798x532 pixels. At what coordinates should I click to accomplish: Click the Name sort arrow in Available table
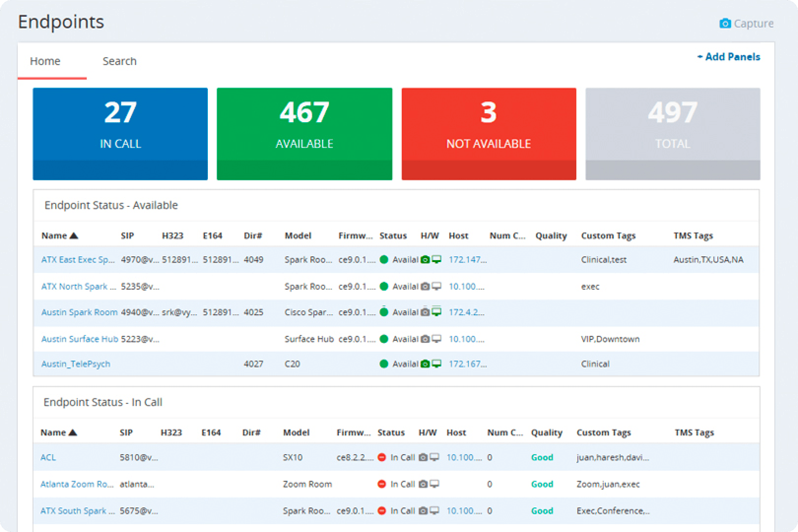click(73, 235)
